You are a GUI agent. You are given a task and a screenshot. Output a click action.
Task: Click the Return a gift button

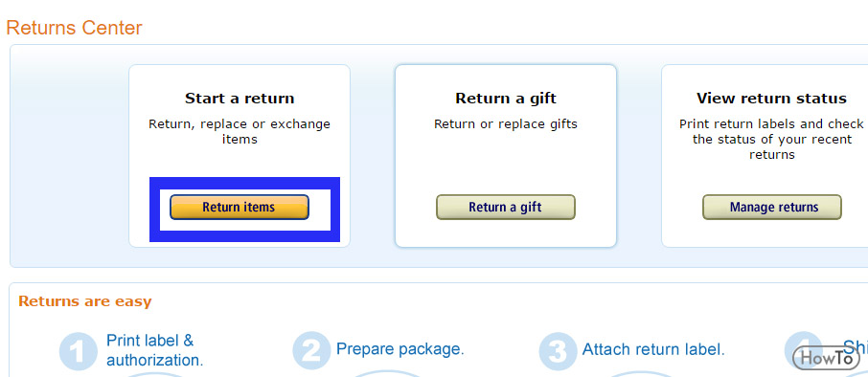pos(506,208)
